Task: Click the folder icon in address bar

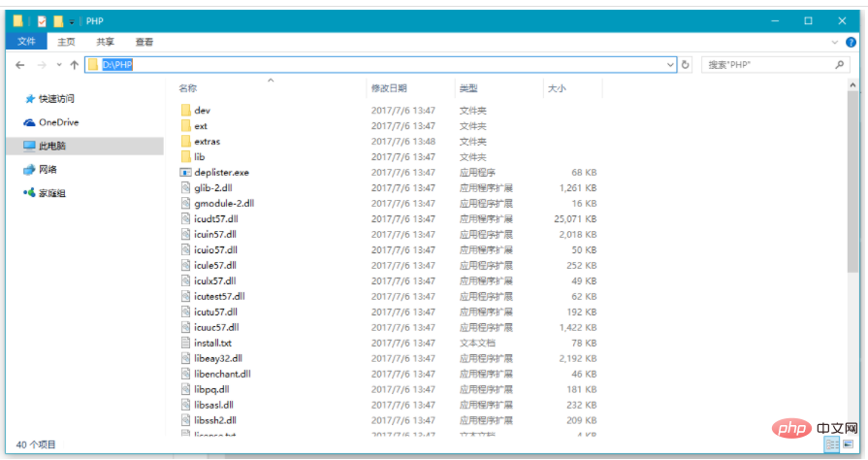Action: point(93,65)
